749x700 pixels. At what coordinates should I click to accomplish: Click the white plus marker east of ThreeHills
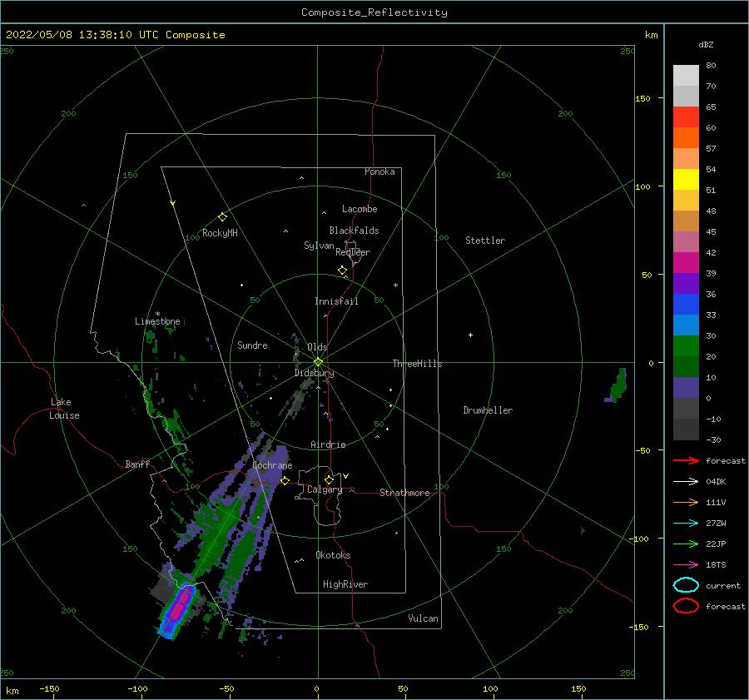[x=470, y=335]
